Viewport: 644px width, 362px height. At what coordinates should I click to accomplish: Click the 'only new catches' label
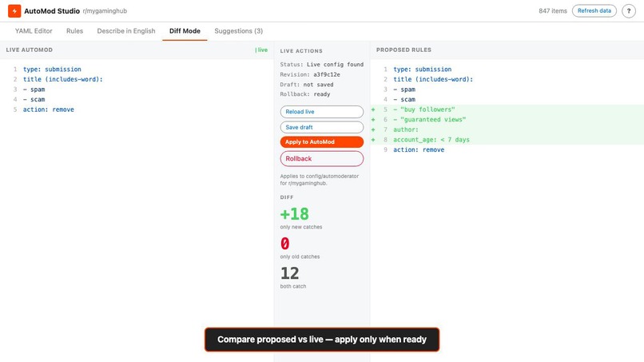click(x=301, y=227)
